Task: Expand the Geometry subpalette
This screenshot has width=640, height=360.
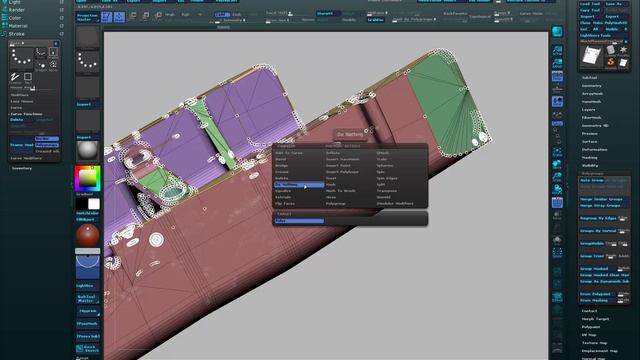Action: click(591, 86)
